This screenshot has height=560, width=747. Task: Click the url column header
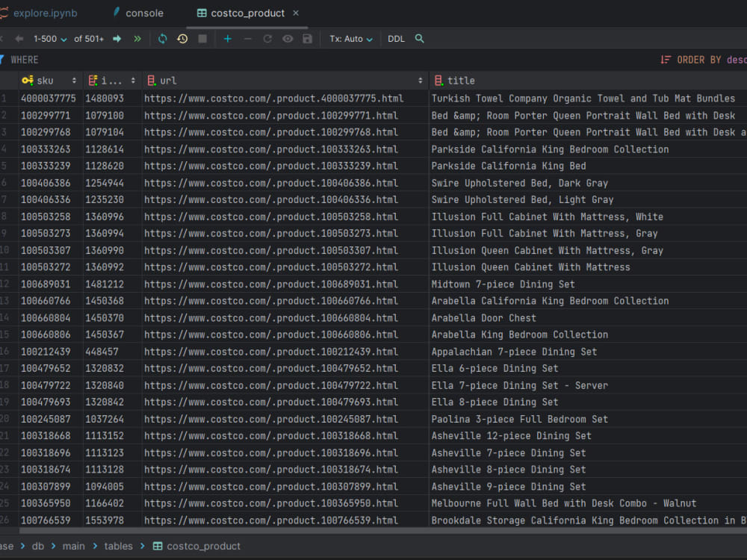[x=285, y=81]
